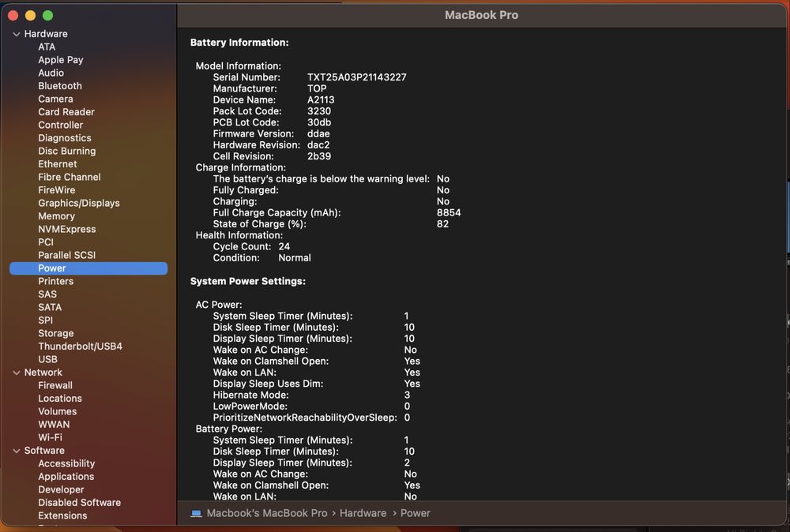Image resolution: width=790 pixels, height=532 pixels.
Task: Collapse the Network section chevron
Action: point(17,373)
